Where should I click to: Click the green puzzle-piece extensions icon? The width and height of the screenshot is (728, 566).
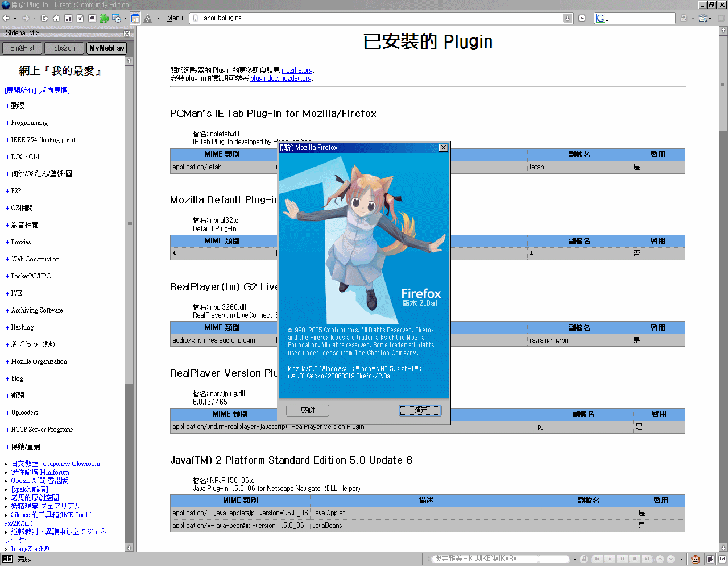104,18
